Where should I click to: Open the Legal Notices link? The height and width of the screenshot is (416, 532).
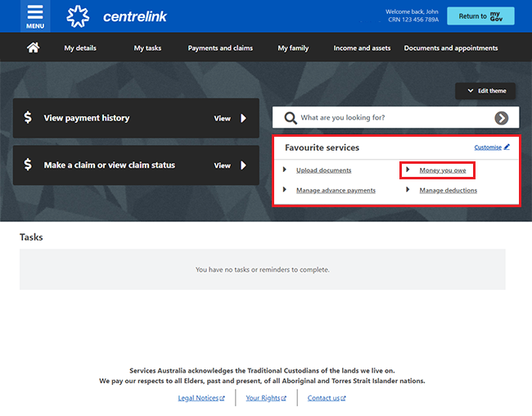tap(199, 398)
